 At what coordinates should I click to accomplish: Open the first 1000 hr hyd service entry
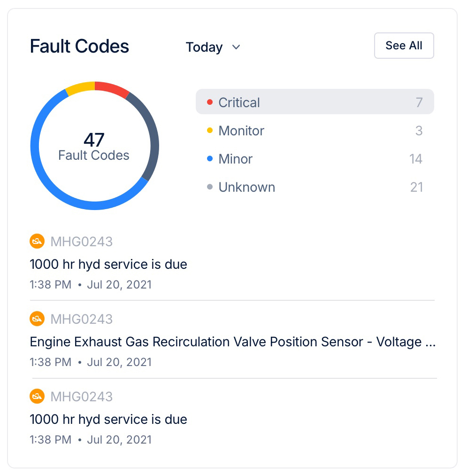click(x=108, y=265)
